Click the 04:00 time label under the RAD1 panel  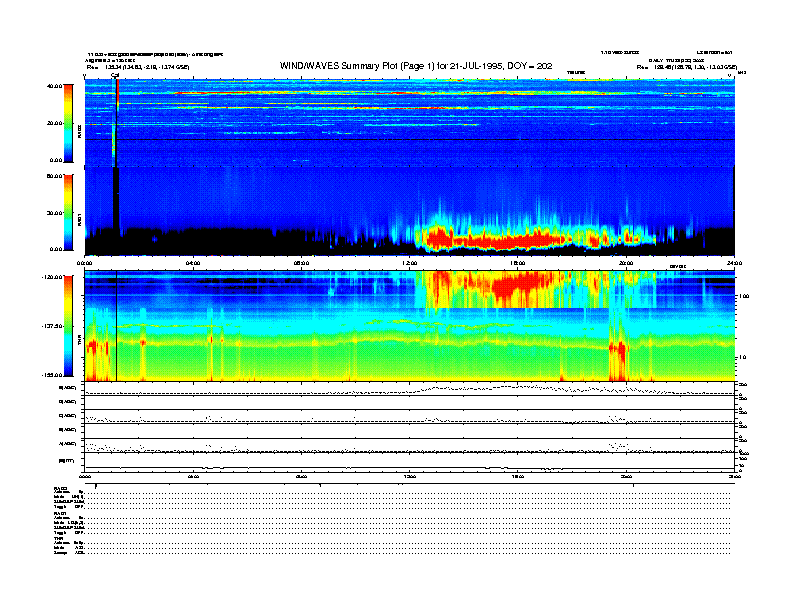coord(193,263)
